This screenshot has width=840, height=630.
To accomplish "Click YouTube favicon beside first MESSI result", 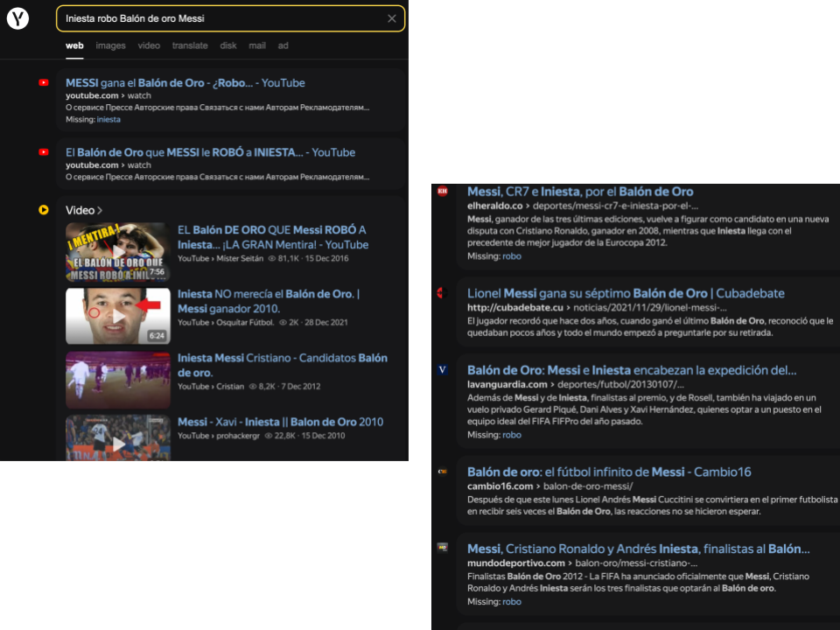I will click(x=44, y=83).
